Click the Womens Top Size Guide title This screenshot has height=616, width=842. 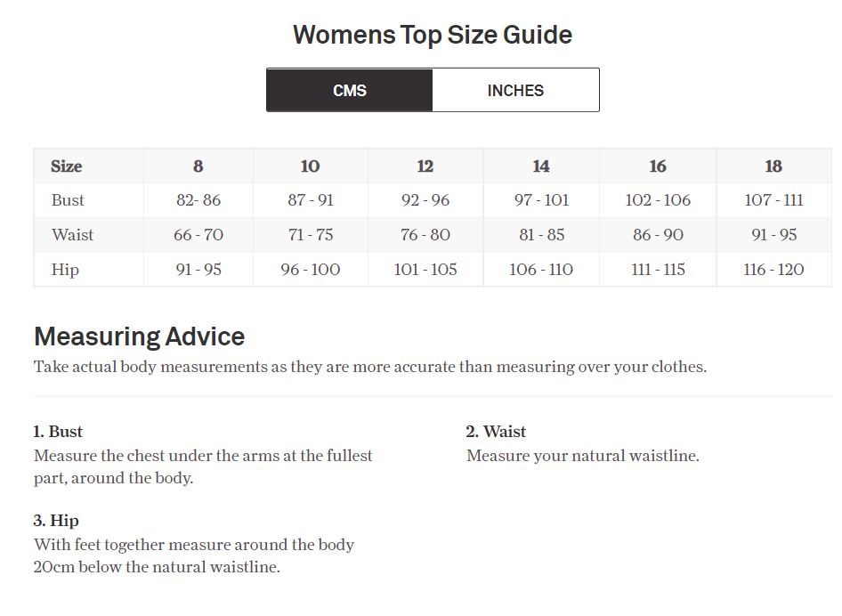433,36
